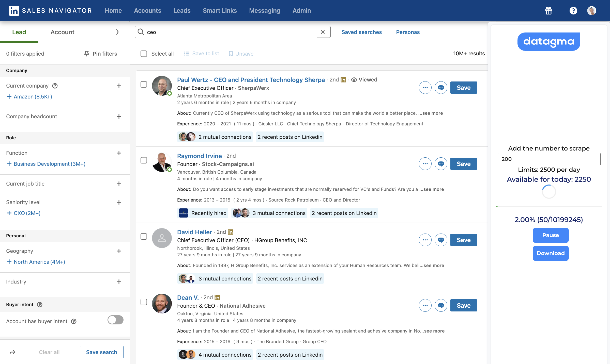Screen dimensions: 610x364
Task: Open the Saved searches link
Action: [x=361, y=32]
